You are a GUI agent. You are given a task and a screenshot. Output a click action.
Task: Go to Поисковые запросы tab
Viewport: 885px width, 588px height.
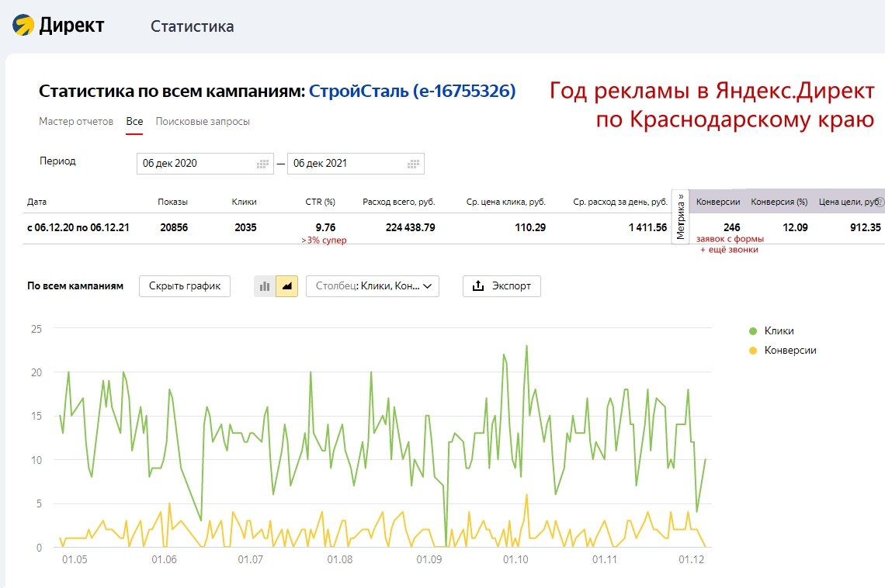click(203, 122)
